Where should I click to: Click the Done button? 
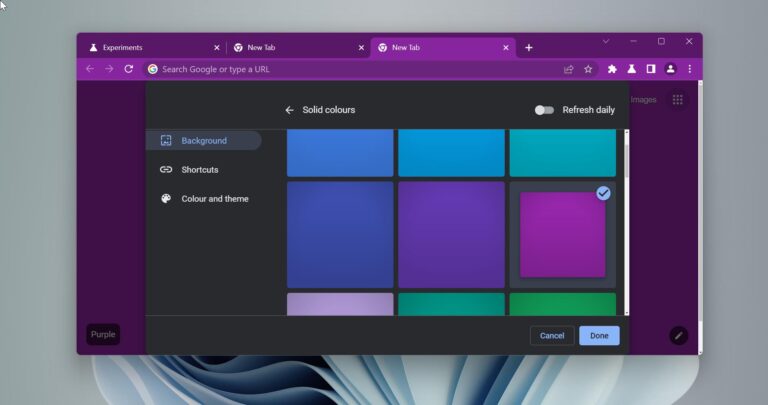coord(599,335)
